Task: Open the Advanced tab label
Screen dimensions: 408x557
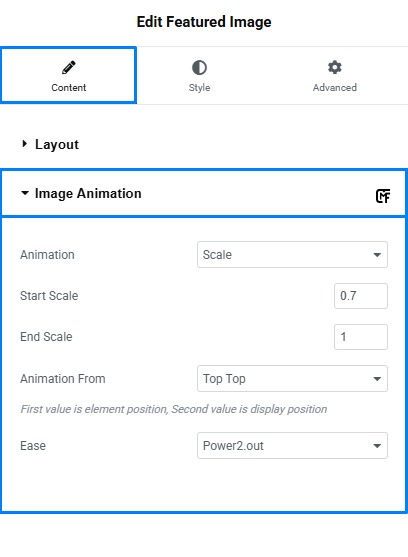Action: (334, 87)
